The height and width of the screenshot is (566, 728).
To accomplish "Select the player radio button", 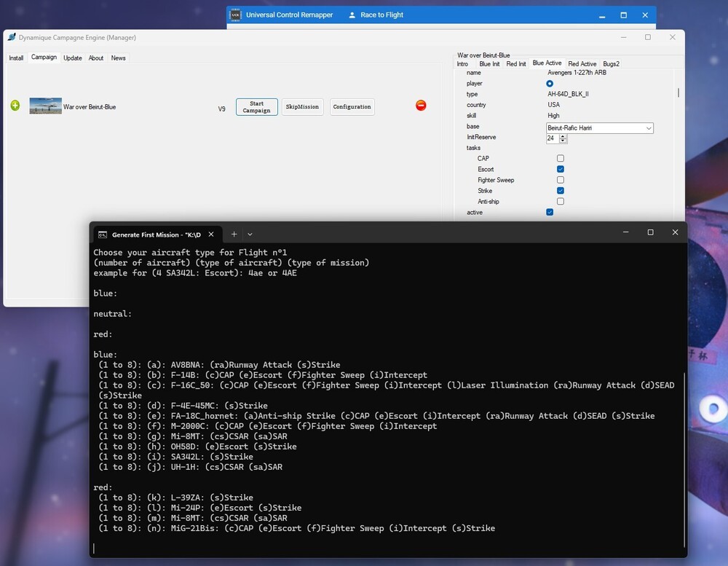I will 550,84.
